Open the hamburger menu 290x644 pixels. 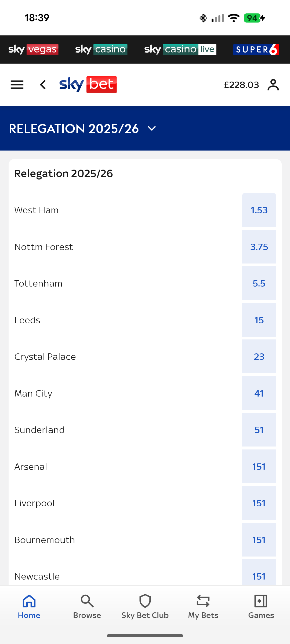pos(17,85)
